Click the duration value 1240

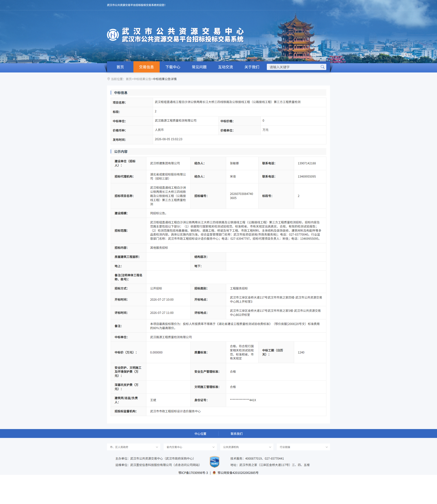(301, 352)
